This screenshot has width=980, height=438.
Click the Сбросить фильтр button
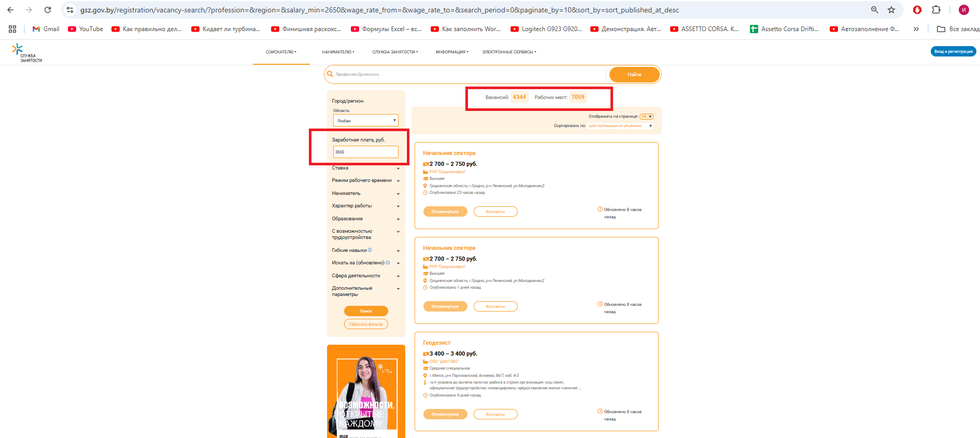click(x=365, y=324)
